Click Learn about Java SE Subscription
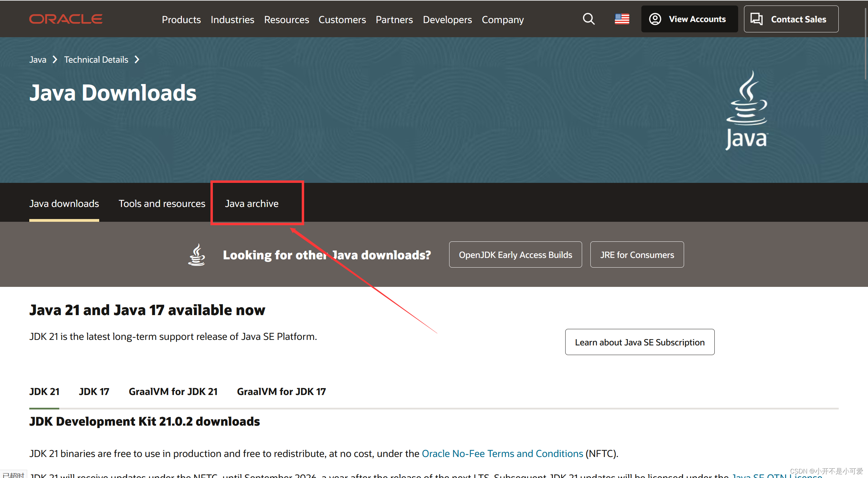 (x=640, y=342)
